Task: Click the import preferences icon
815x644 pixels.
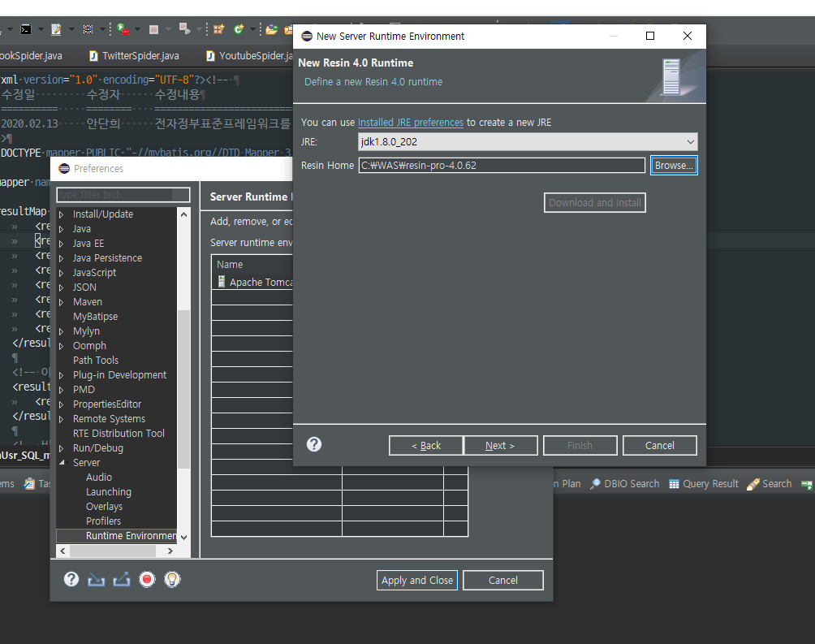Action: click(97, 579)
